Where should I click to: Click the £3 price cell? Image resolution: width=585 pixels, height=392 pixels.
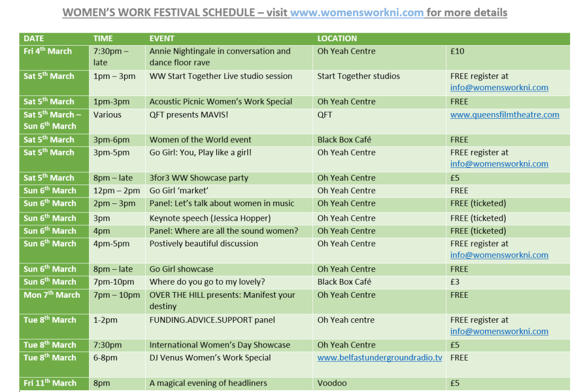pyautogui.click(x=508, y=282)
